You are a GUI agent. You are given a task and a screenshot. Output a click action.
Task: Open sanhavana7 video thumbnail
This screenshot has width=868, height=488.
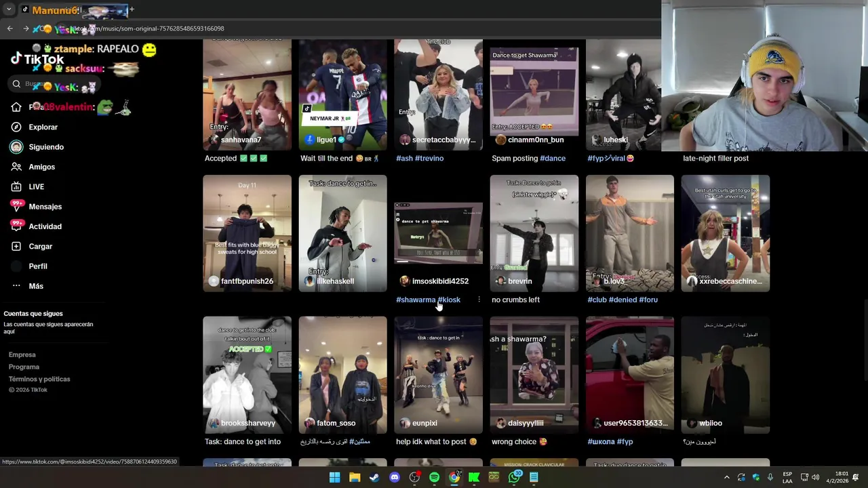point(247,95)
